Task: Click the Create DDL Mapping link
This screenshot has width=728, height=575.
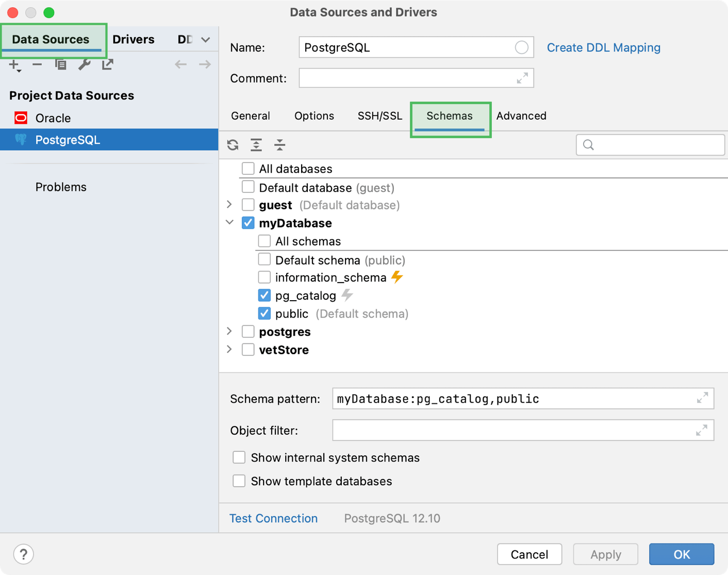Action: [603, 47]
